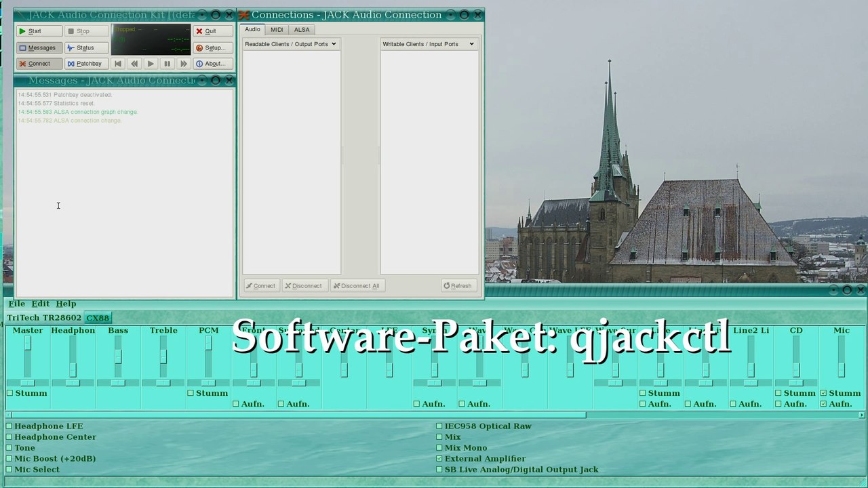The height and width of the screenshot is (488, 868).
Task: Enable the Master Stumm checkbox
Action: tap(10, 393)
